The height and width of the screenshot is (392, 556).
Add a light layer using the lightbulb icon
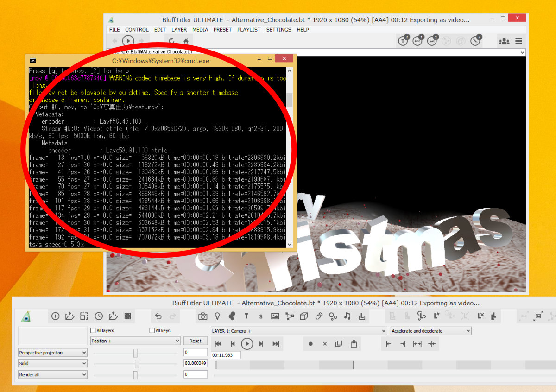pos(217,316)
